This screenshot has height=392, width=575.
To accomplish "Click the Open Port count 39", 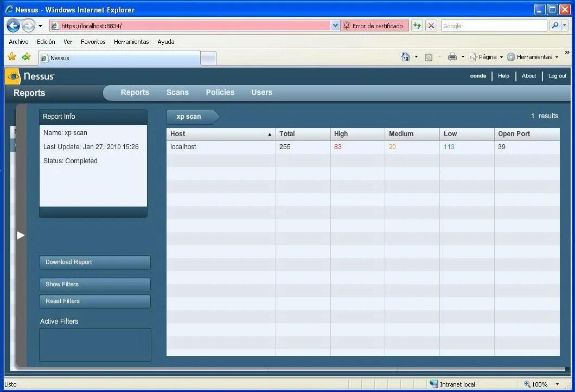I will 502,147.
